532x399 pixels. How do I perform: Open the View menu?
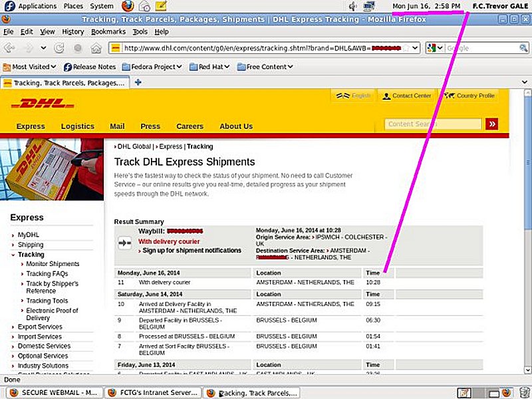pos(47,31)
